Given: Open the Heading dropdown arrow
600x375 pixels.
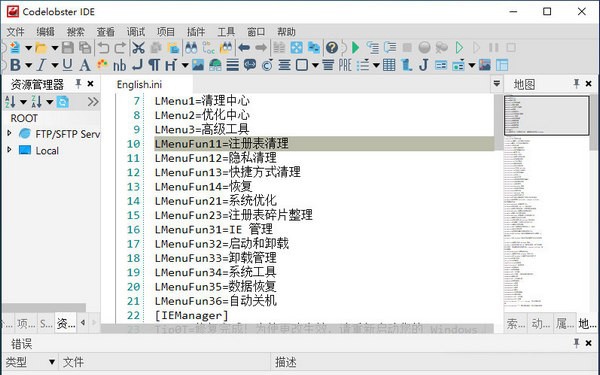Looking at the screenshot, I should coord(185,65).
